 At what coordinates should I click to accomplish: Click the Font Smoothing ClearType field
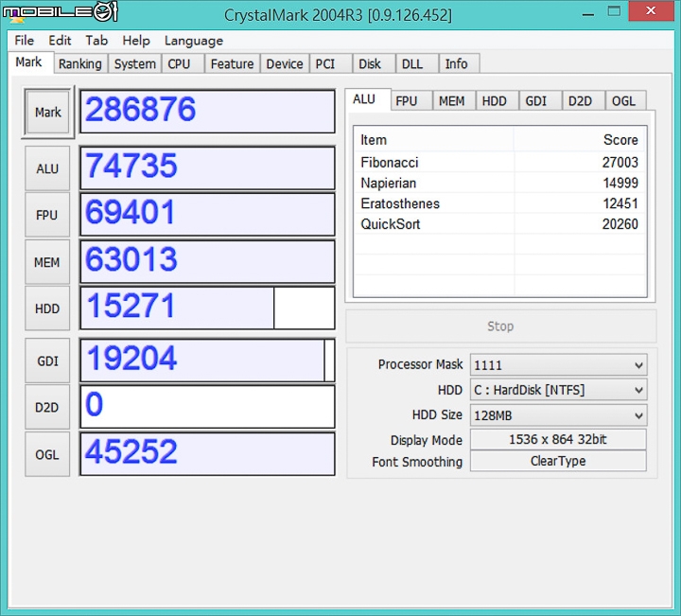point(558,461)
